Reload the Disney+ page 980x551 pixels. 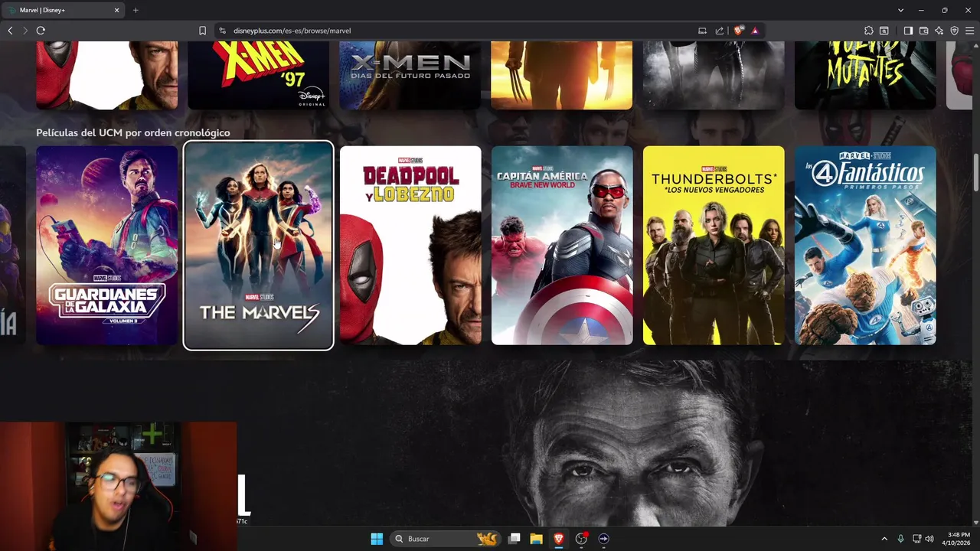[41, 31]
